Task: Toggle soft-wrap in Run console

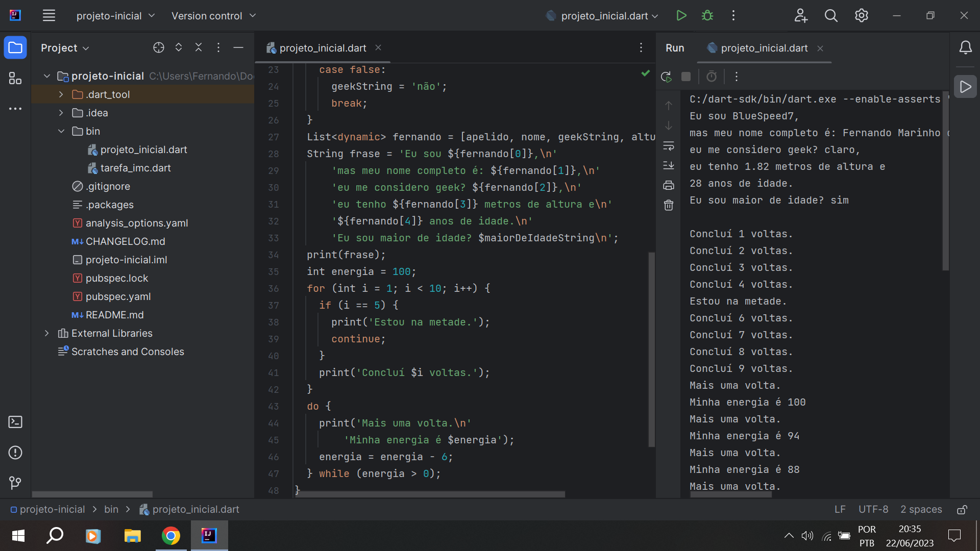Action: click(669, 145)
